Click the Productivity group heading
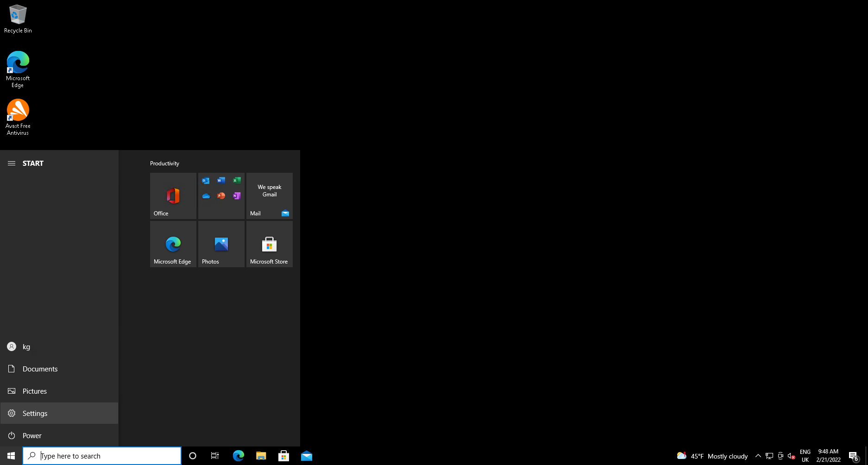This screenshot has width=868, height=465. [x=164, y=163]
